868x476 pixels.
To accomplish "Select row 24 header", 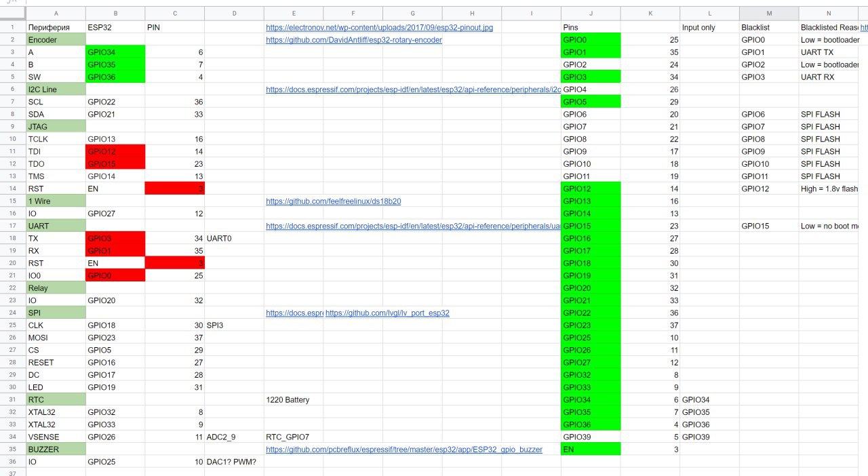I will click(x=13, y=313).
